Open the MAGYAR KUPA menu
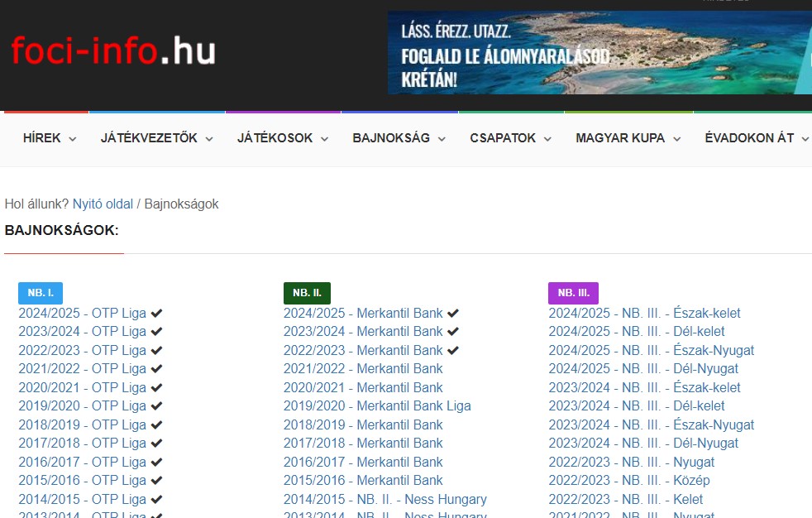 point(628,138)
